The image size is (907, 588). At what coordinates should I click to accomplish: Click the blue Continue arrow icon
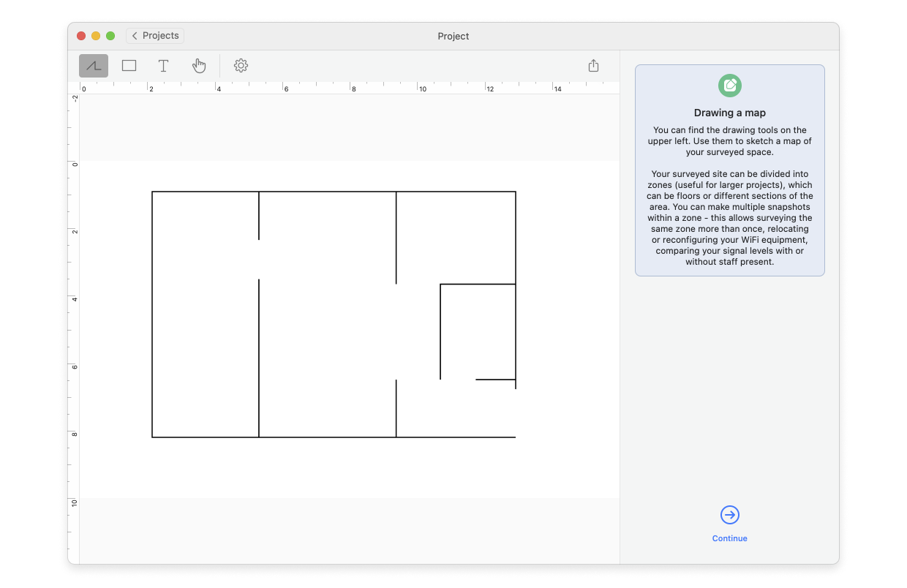[729, 515]
